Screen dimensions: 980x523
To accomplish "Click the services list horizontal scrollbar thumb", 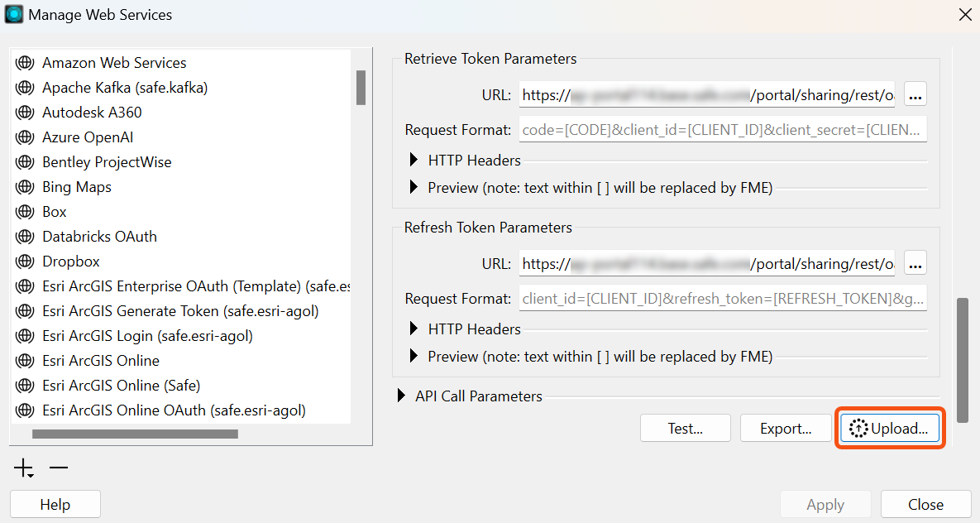I will coord(135,434).
